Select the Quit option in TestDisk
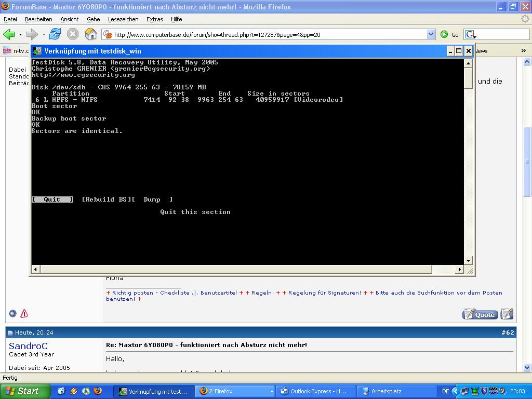This screenshot has width=532, height=399. coord(52,199)
